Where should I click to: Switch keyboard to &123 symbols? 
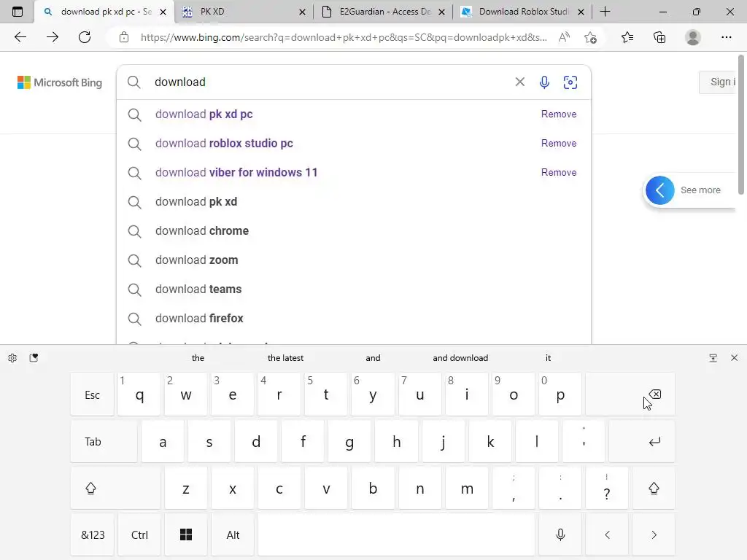pyautogui.click(x=93, y=534)
